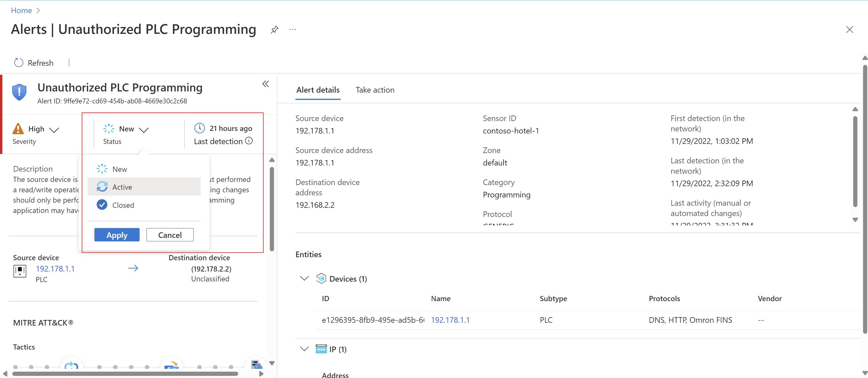Click the Apply button
The height and width of the screenshot is (378, 868).
tap(117, 235)
